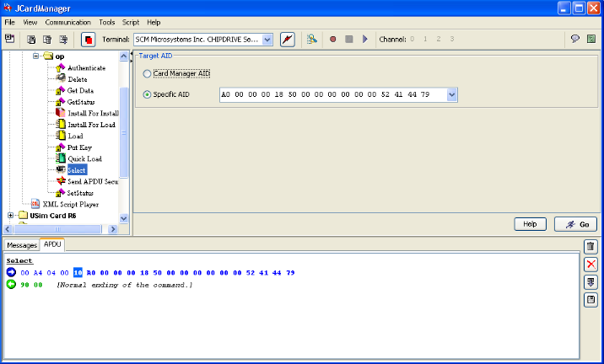This screenshot has height=364, width=604.
Task: Select the Card Manager AID radio button
Action: 148,74
